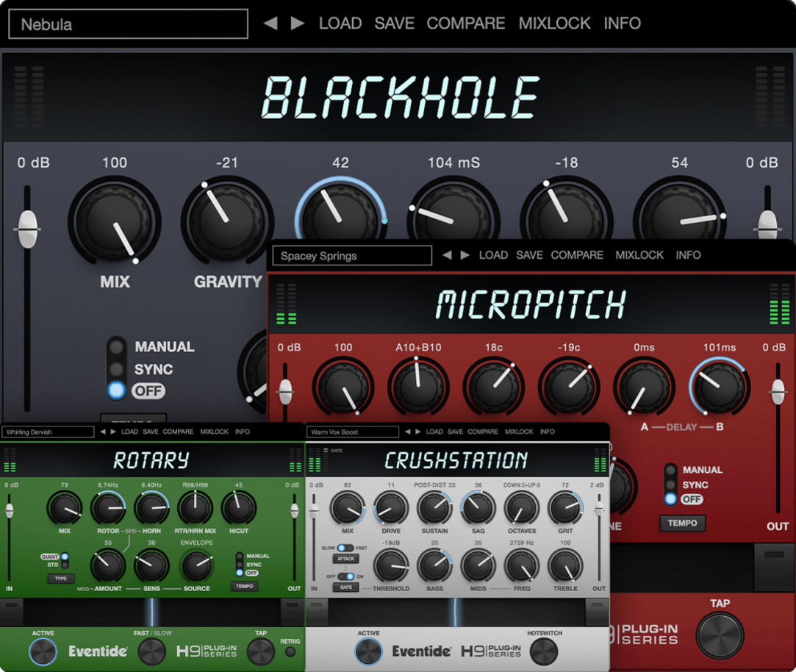The height and width of the screenshot is (672, 796).
Task: Click the next-preset arrow on CrushStation
Action: 420,432
